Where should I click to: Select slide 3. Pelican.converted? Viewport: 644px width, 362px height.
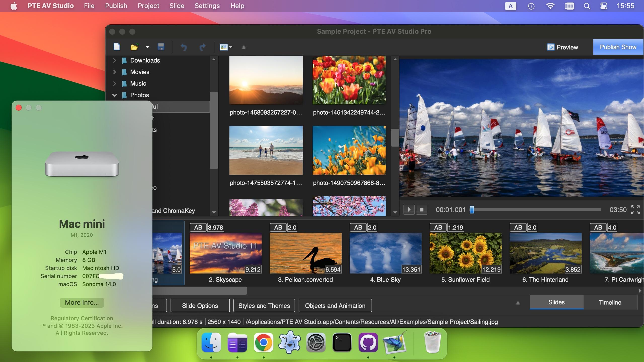(305, 253)
